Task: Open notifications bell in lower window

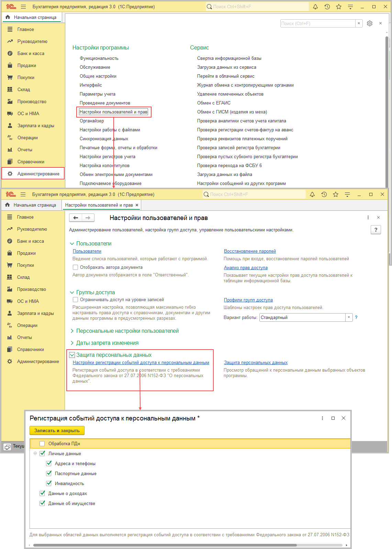Action: (312, 194)
